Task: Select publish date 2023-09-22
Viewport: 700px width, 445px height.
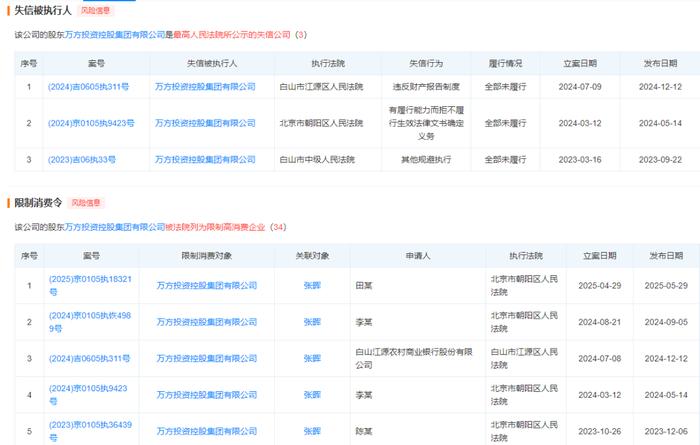Action: coord(660,159)
